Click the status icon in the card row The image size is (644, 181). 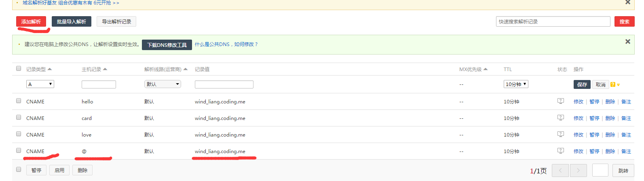[560, 118]
